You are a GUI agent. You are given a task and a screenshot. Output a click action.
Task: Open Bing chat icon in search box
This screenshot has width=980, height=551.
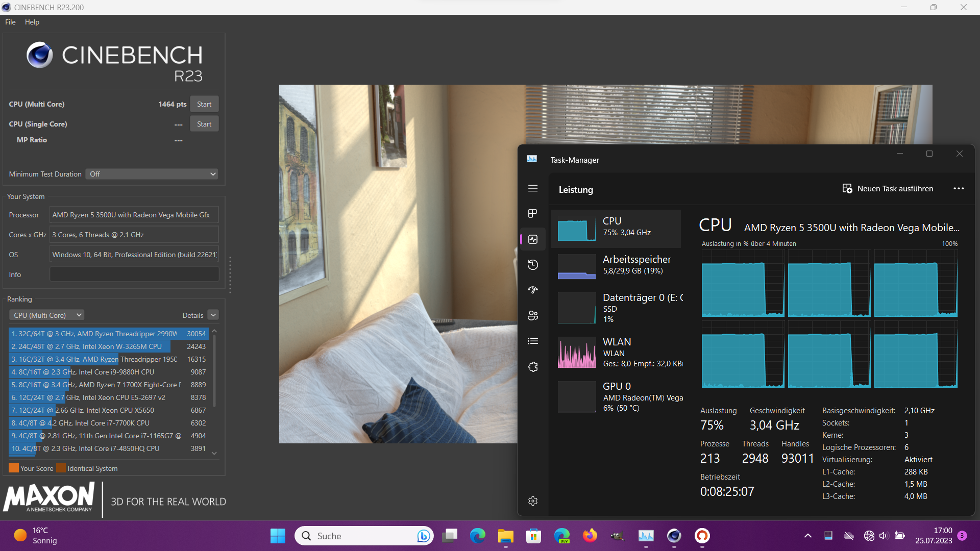point(423,536)
